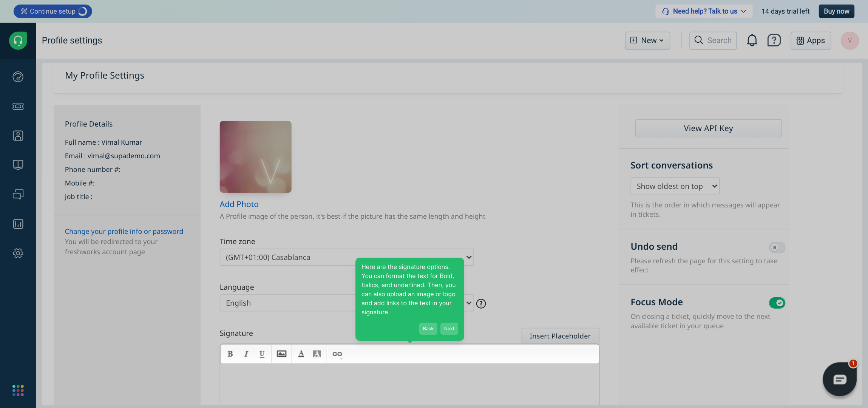Expand the New dropdown button
Viewport: 868px width, 408px height.
(647, 40)
